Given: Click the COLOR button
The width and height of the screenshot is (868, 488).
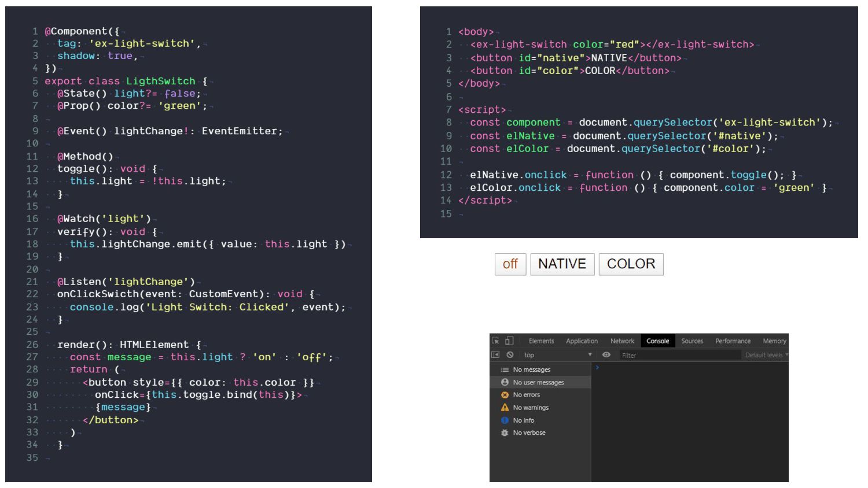Looking at the screenshot, I should tap(631, 264).
